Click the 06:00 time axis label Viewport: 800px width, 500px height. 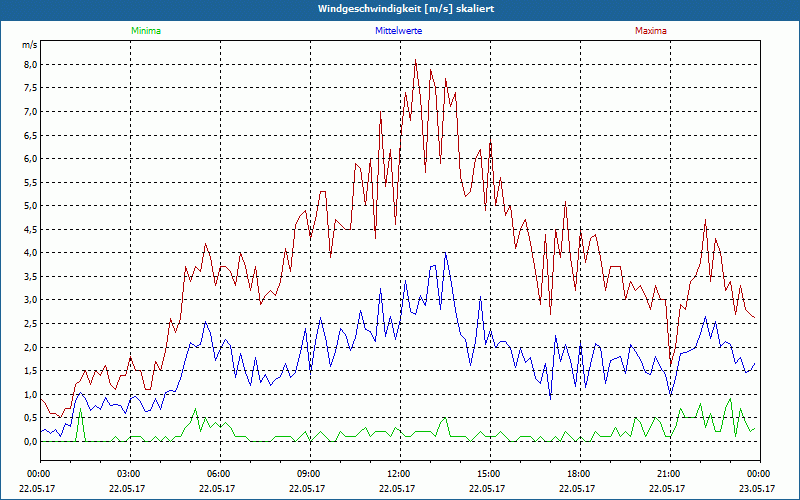(220, 474)
